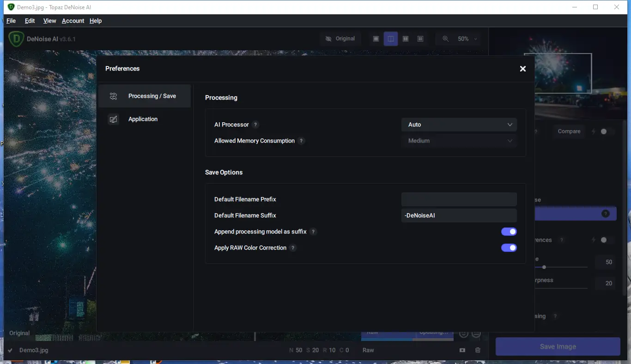This screenshot has height=364, width=631.
Task: Show help for Append processing model suffix
Action: (313, 232)
